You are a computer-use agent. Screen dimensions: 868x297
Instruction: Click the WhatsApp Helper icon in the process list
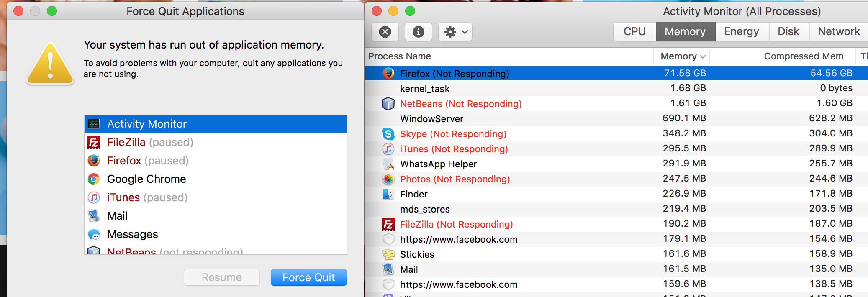click(x=388, y=164)
